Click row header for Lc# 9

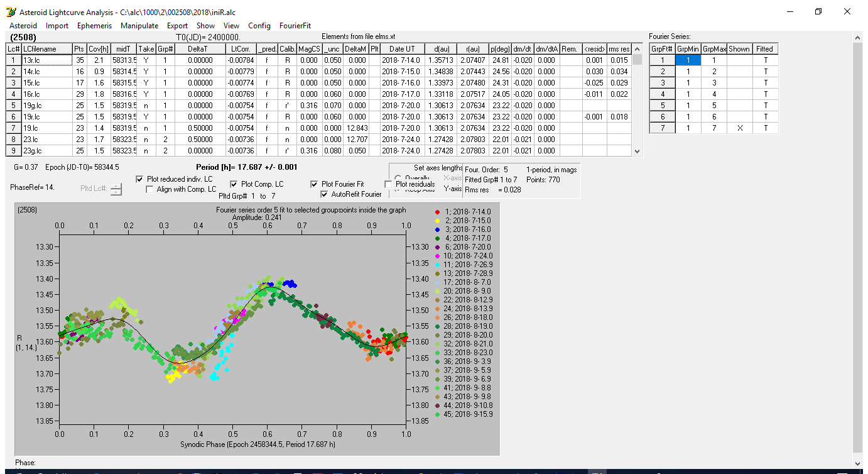pyautogui.click(x=14, y=151)
